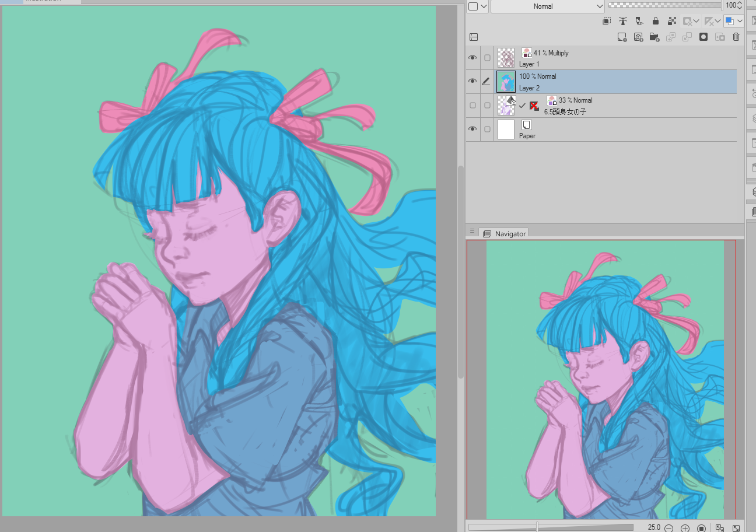Click the 'Paper' layer name
756x532 pixels.
[x=527, y=136]
